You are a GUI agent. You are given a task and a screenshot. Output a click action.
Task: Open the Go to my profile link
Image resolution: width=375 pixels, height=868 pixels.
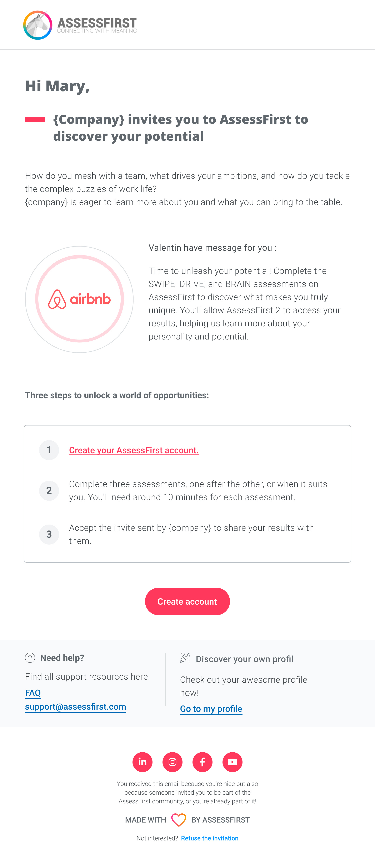click(211, 709)
